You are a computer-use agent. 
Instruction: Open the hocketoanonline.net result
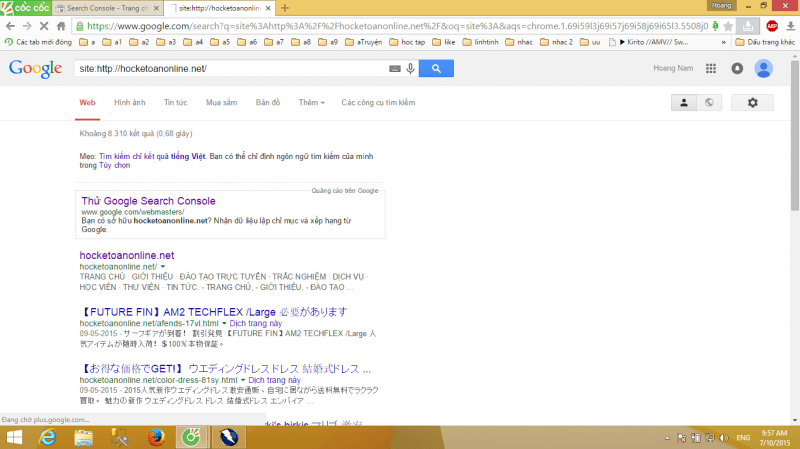pyautogui.click(x=127, y=255)
